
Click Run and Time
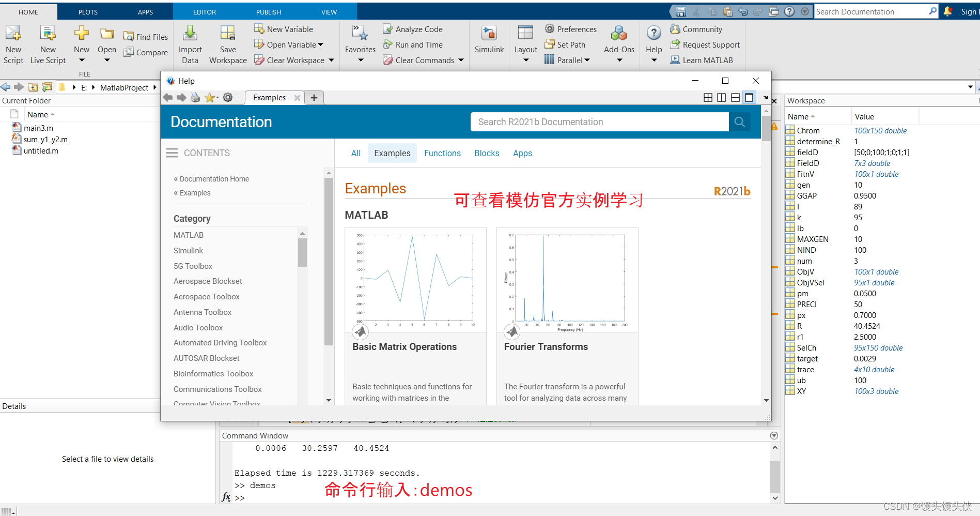[413, 44]
